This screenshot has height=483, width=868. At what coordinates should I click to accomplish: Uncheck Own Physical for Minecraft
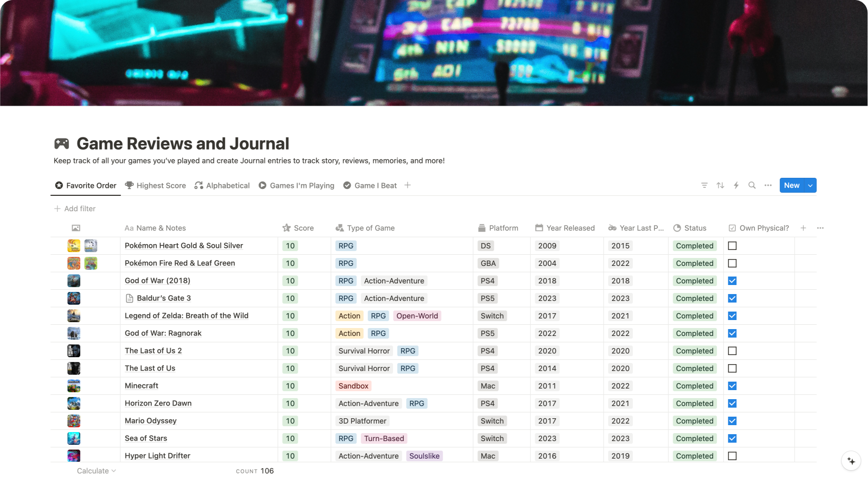pos(732,386)
